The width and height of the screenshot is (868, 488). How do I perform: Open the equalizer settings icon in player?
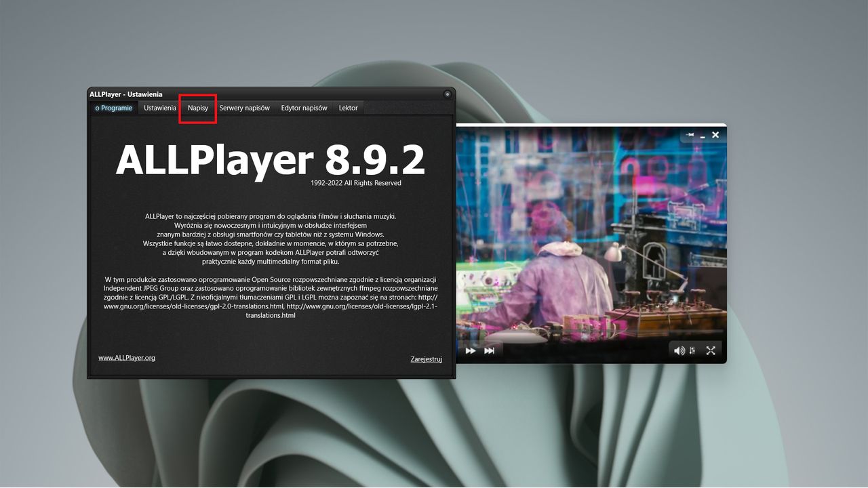[692, 350]
